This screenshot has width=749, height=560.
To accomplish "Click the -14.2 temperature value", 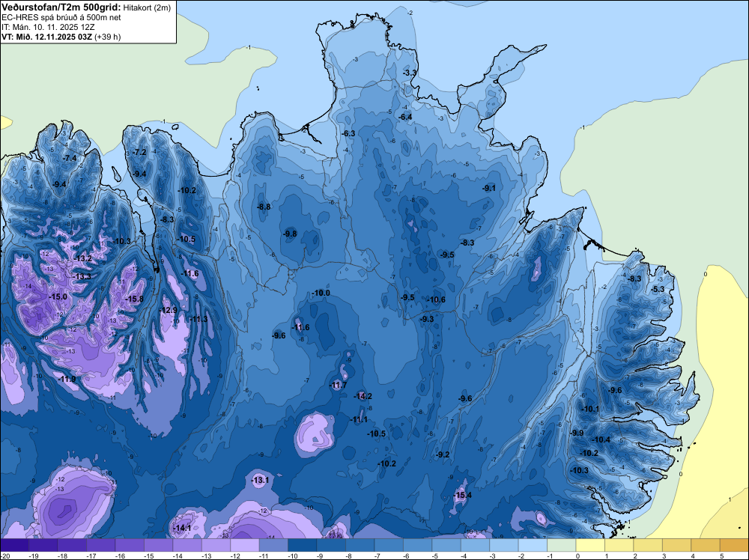I will [363, 396].
